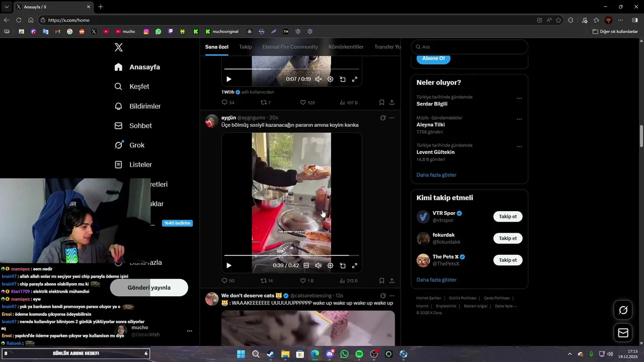Click Grok icon on aygün's post
644x362 pixels.
point(383,118)
